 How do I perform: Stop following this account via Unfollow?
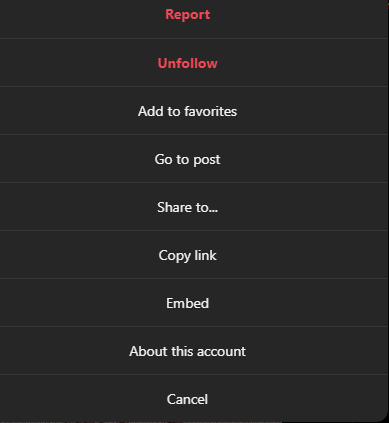pos(188,63)
